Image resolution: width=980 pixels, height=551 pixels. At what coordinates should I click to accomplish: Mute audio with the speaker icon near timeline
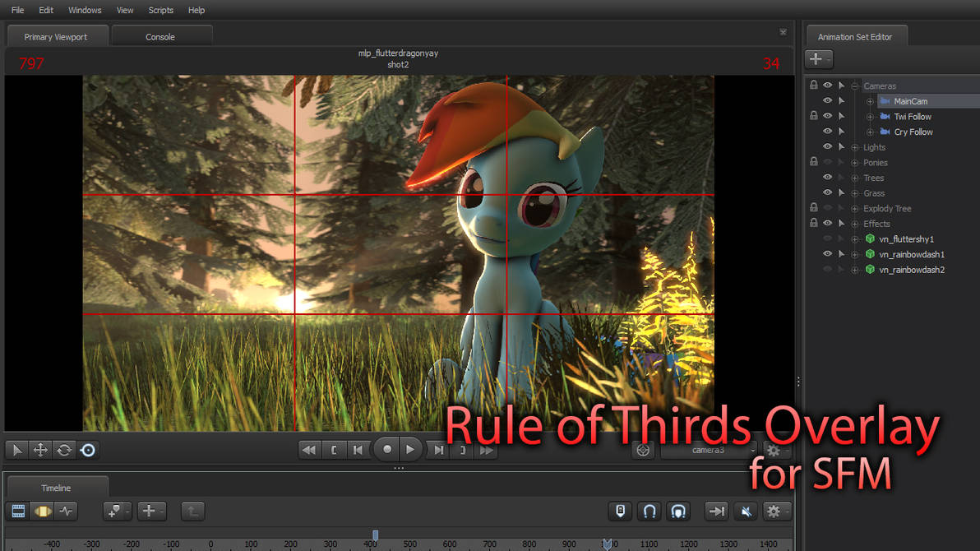[746, 511]
